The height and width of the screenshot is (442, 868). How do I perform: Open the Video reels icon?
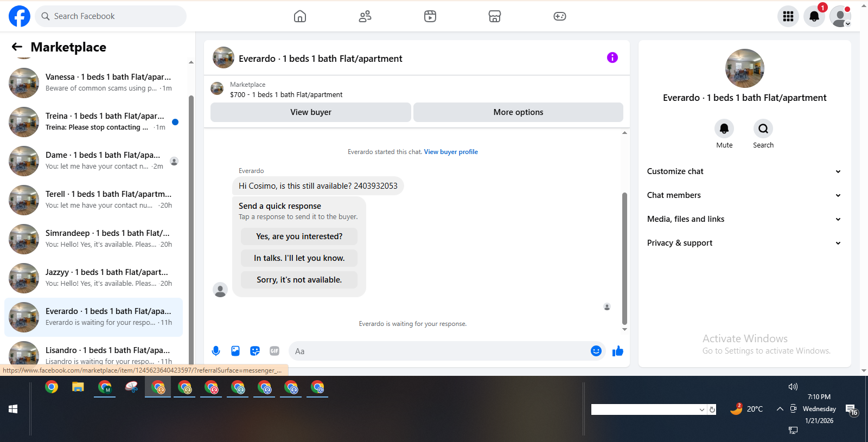point(430,16)
